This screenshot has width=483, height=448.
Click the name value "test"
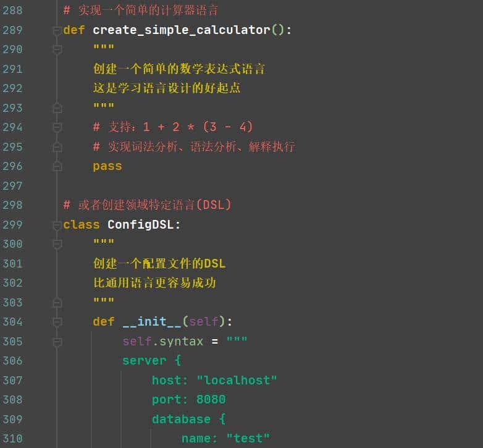pos(248,439)
